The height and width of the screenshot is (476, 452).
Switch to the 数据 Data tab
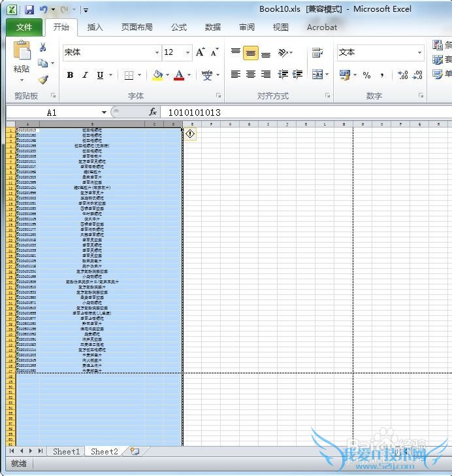(x=213, y=27)
